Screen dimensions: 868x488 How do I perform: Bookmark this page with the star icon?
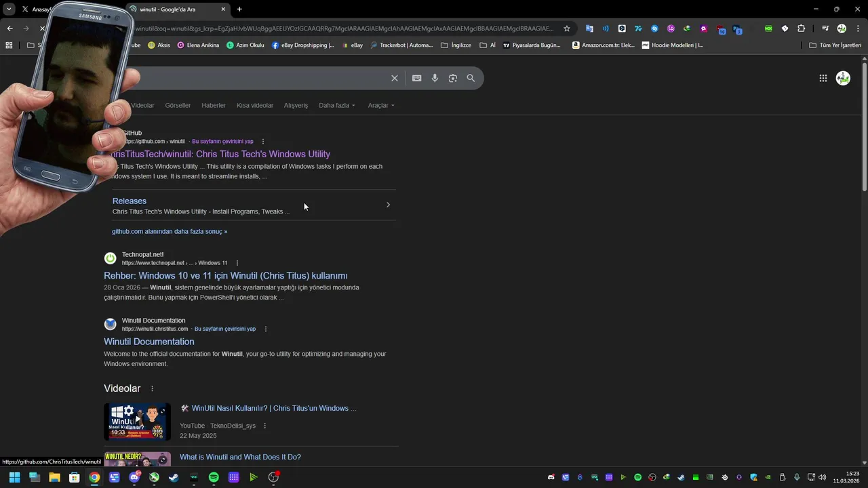[x=567, y=28]
